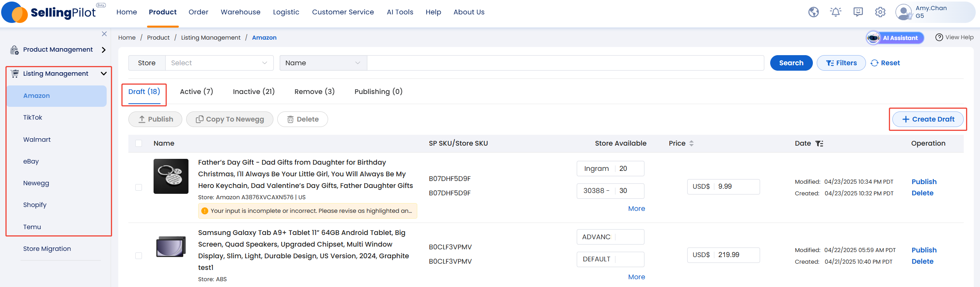This screenshot has width=980, height=287.
Task: Show More stores for the Samsung tablet
Action: click(637, 277)
